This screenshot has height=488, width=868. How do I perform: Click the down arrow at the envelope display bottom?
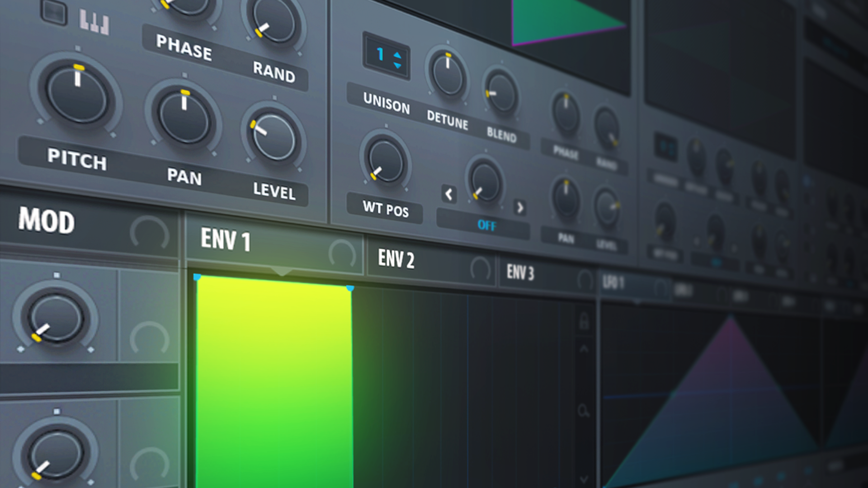click(584, 479)
